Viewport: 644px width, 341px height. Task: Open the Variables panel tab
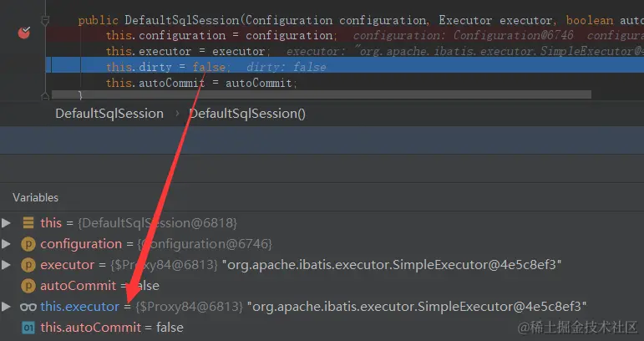pos(35,197)
